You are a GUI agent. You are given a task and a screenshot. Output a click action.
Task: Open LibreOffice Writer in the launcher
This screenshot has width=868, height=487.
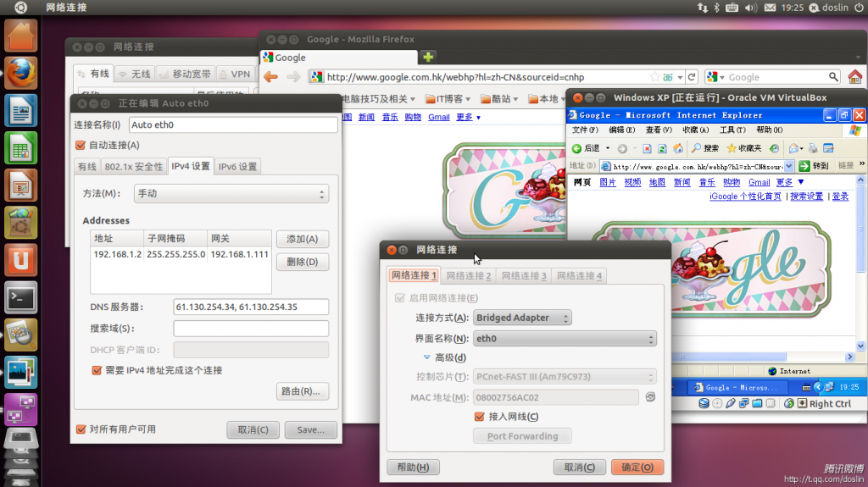pyautogui.click(x=21, y=110)
